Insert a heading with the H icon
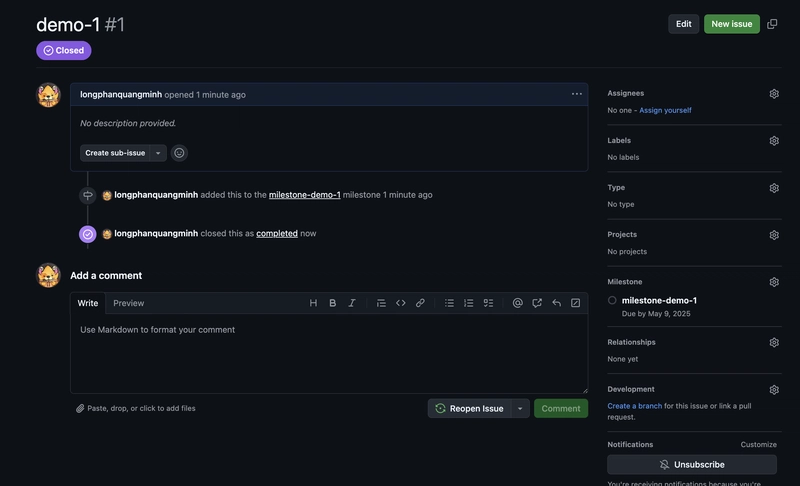800x486 pixels. (313, 303)
